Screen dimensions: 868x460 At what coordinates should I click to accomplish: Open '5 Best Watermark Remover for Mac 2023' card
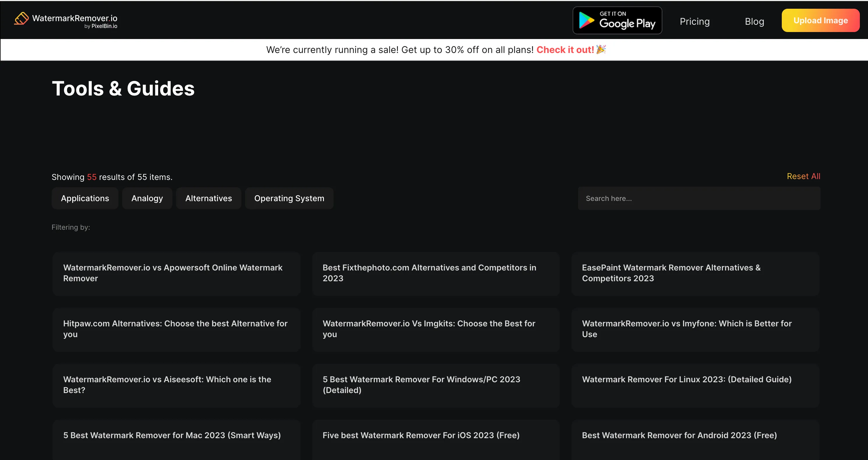pyautogui.click(x=176, y=436)
